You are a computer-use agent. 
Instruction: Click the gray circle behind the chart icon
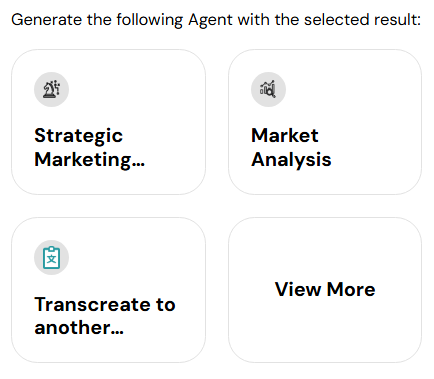point(268,89)
